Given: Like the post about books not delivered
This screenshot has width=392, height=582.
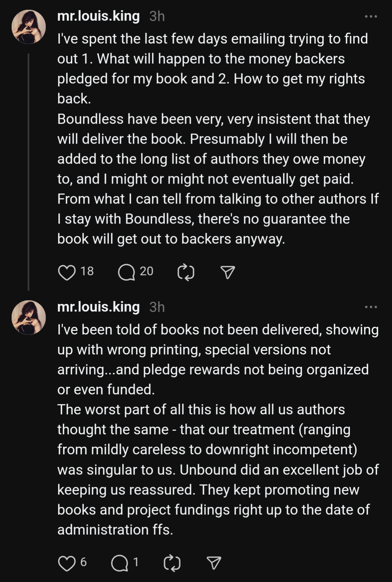Looking at the screenshot, I should pos(67,563).
